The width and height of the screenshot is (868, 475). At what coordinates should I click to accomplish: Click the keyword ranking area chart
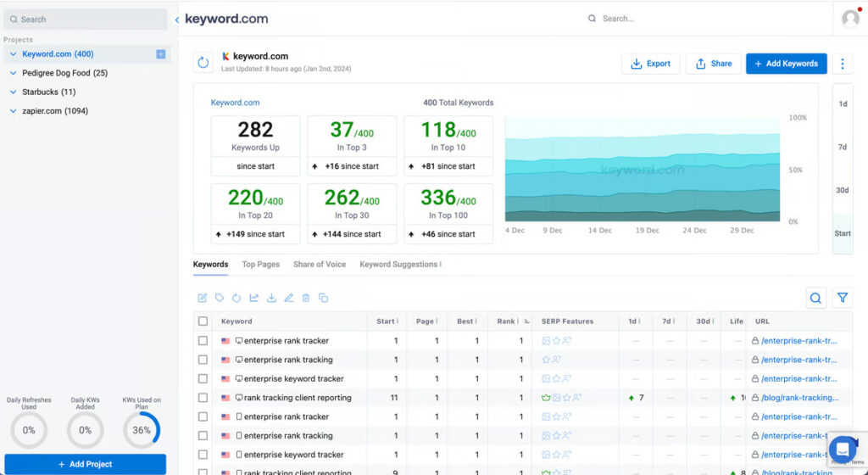[643, 170]
